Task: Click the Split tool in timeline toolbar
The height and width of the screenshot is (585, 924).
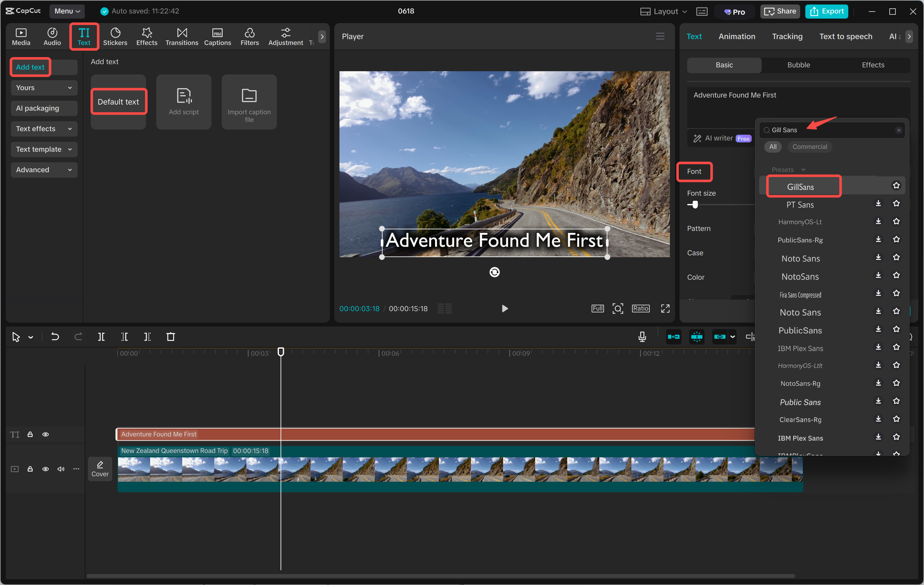Action: point(101,337)
